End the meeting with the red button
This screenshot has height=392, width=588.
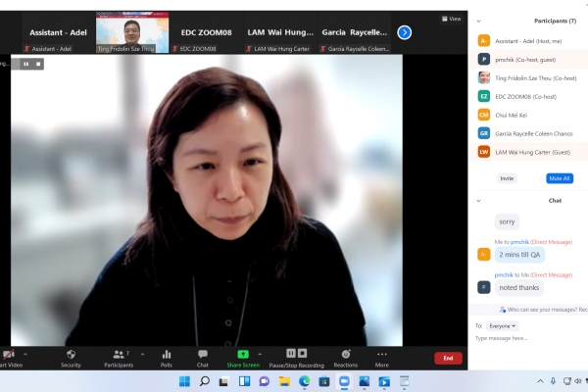point(448,359)
